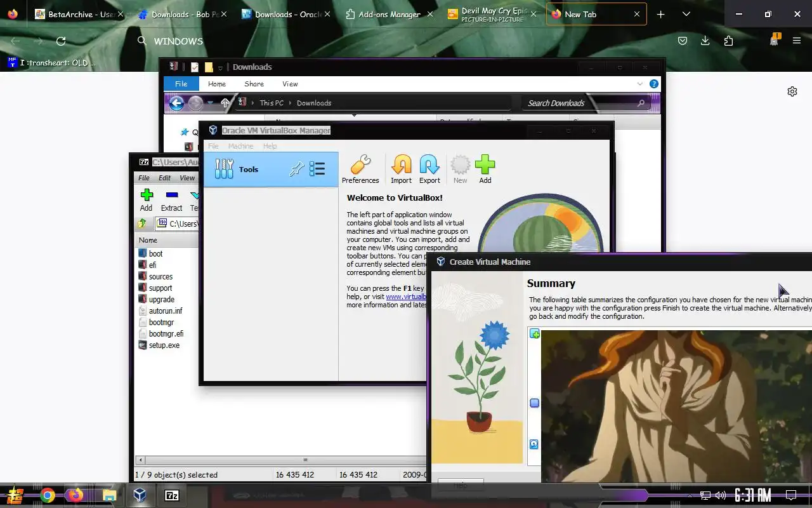Expand the top summary group icon

point(535,334)
